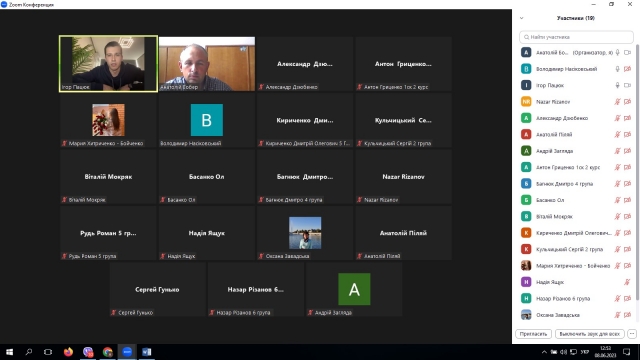Toggle the camera icon for Володимир Насіковський
Viewport: 640px width, 360px height.
coord(628,69)
